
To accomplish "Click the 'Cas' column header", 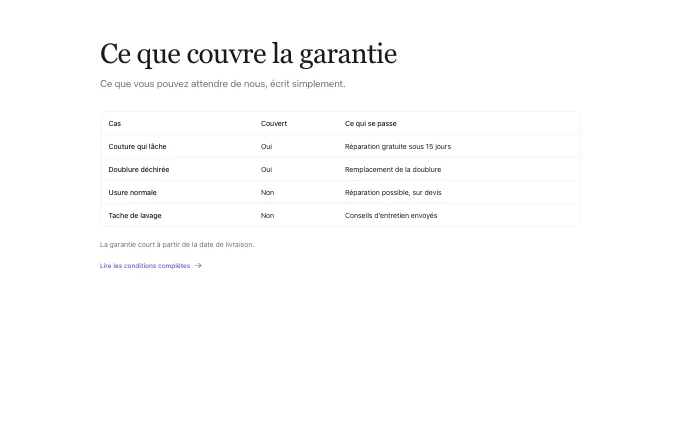I will tap(114, 124).
